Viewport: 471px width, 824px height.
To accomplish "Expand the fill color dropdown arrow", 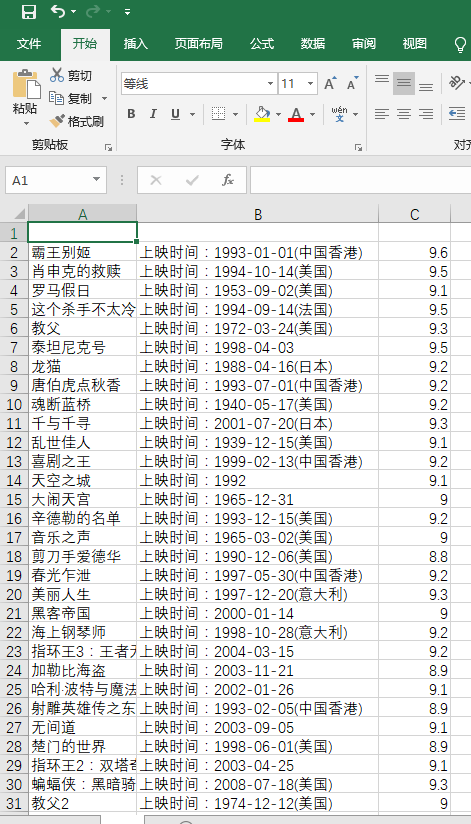I will pyautogui.click(x=278, y=114).
